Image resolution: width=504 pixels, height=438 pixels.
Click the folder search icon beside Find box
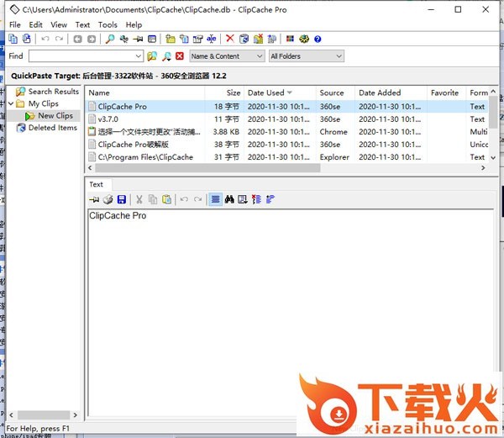[152, 56]
